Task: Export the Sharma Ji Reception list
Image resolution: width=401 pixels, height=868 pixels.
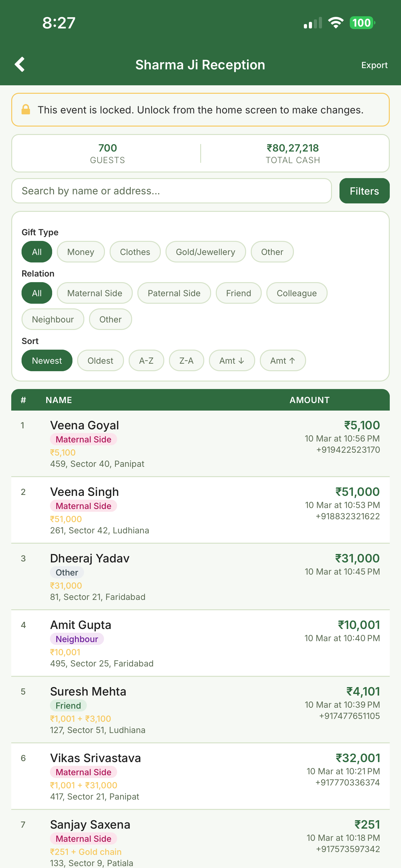Action: point(374,65)
